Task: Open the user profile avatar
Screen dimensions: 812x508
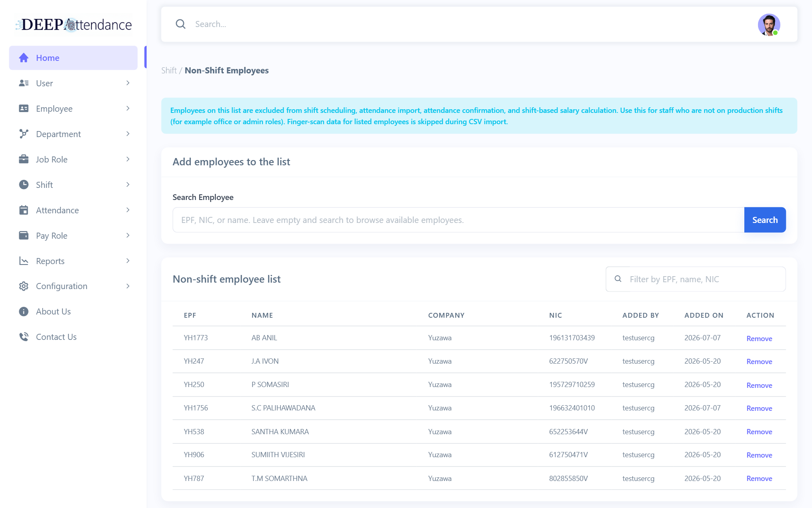Action: coord(769,25)
